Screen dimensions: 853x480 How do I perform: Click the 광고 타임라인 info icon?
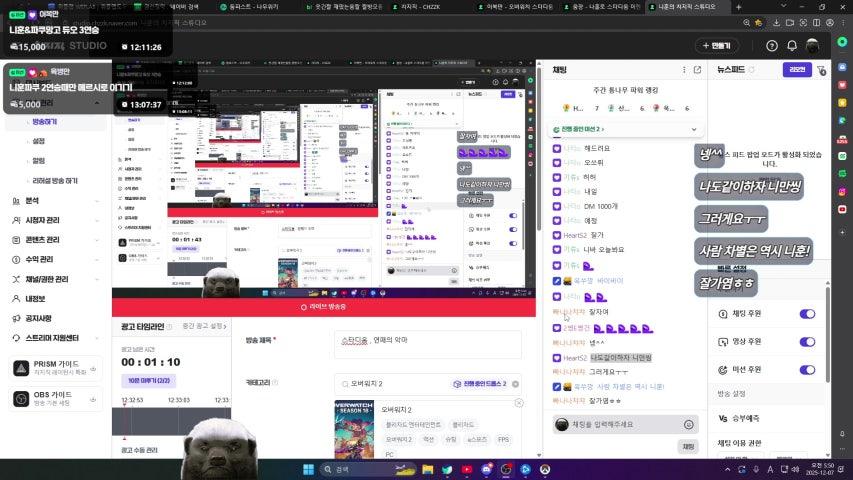coord(169,327)
